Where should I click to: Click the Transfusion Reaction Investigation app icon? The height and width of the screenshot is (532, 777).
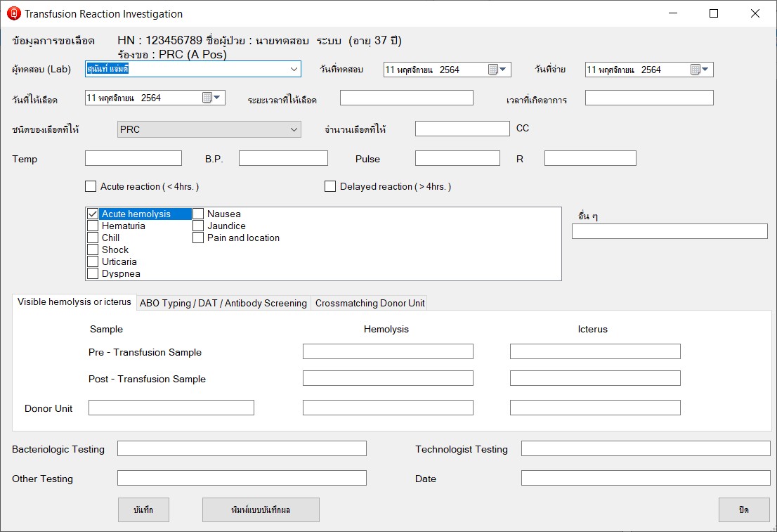(x=13, y=13)
